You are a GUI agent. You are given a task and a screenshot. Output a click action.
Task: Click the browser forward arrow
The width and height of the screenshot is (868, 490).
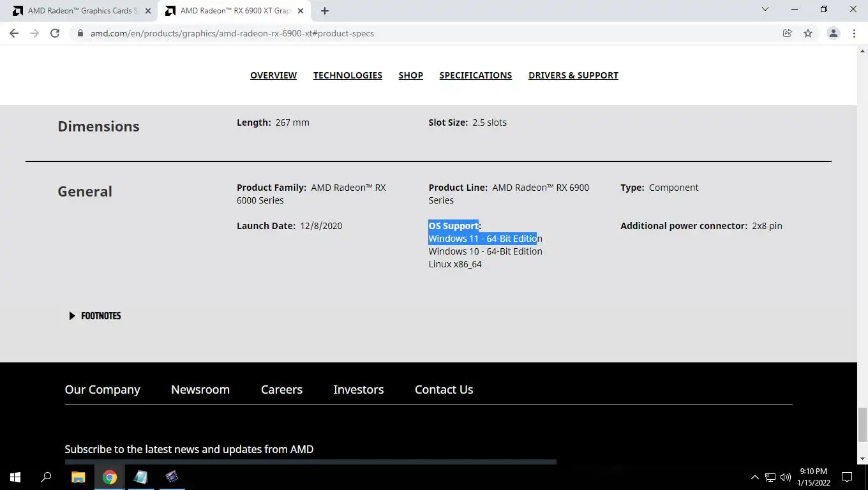[34, 33]
